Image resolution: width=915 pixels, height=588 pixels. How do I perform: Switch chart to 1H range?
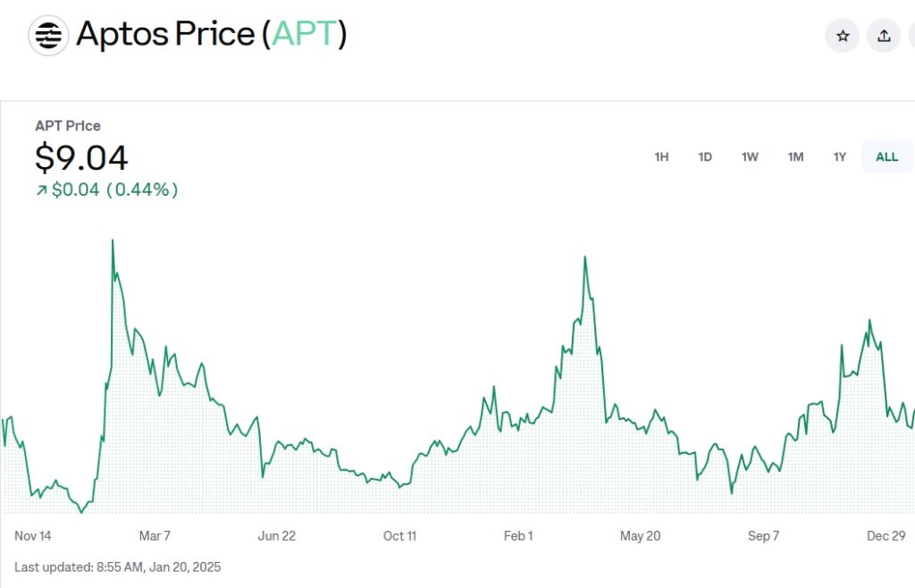coord(661,156)
